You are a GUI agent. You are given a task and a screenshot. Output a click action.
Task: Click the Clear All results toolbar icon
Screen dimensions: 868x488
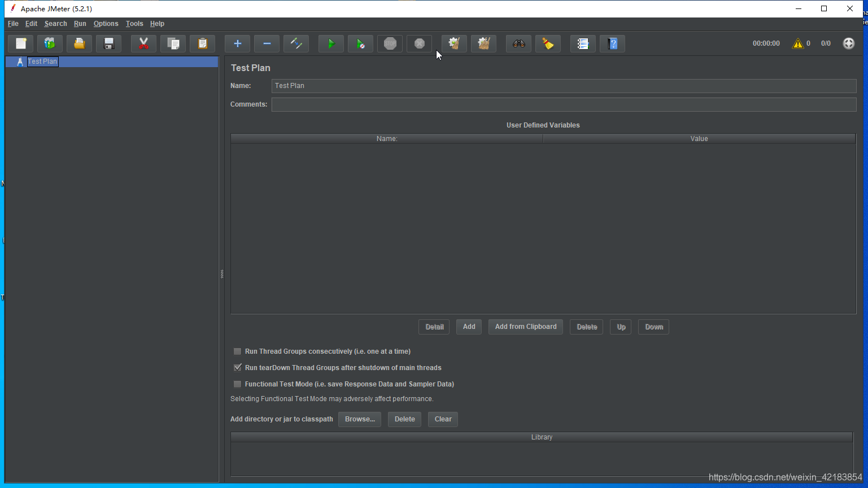tap(484, 43)
